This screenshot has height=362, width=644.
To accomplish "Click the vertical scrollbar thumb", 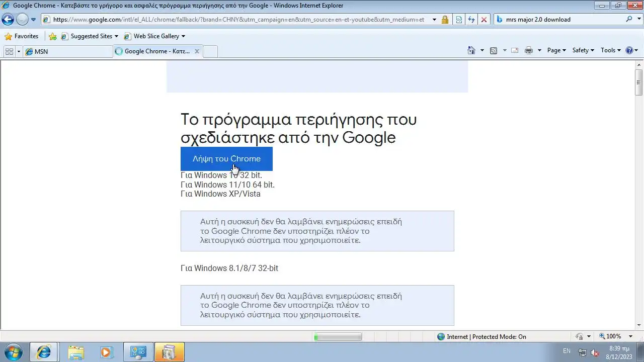I will click(639, 82).
